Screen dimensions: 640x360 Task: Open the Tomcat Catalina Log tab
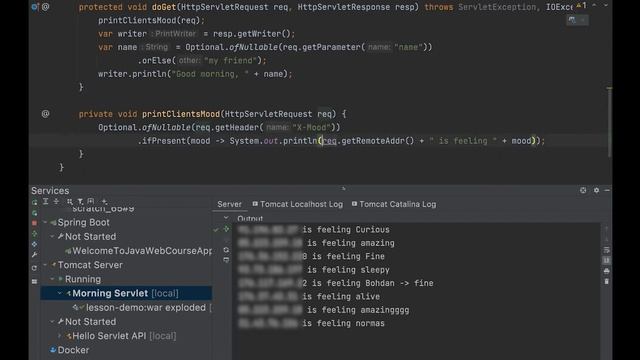pos(394,204)
